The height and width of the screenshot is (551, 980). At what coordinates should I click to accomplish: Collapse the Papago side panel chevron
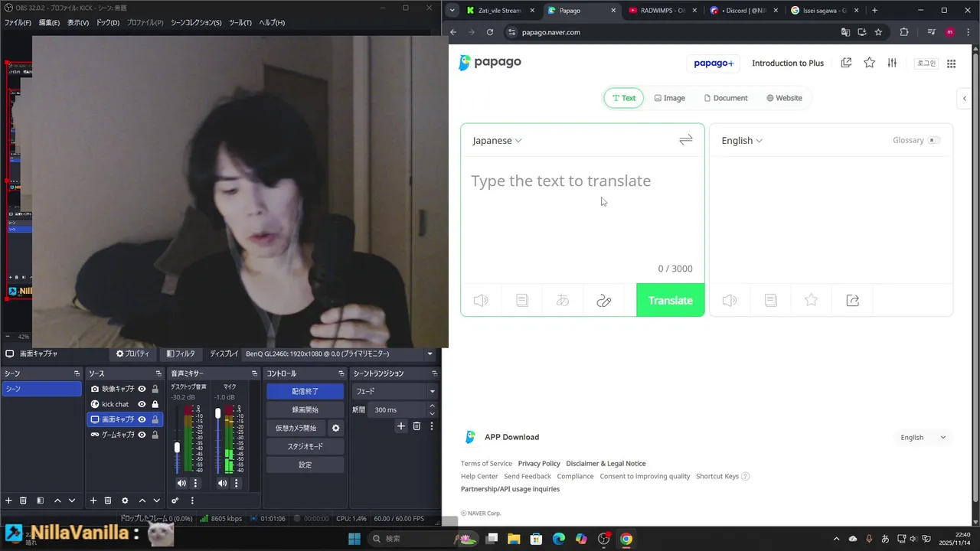pos(965,98)
